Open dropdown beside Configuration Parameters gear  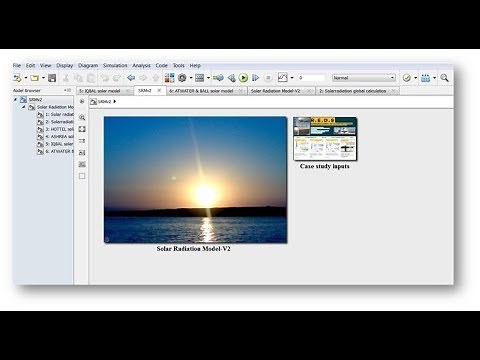(191, 78)
